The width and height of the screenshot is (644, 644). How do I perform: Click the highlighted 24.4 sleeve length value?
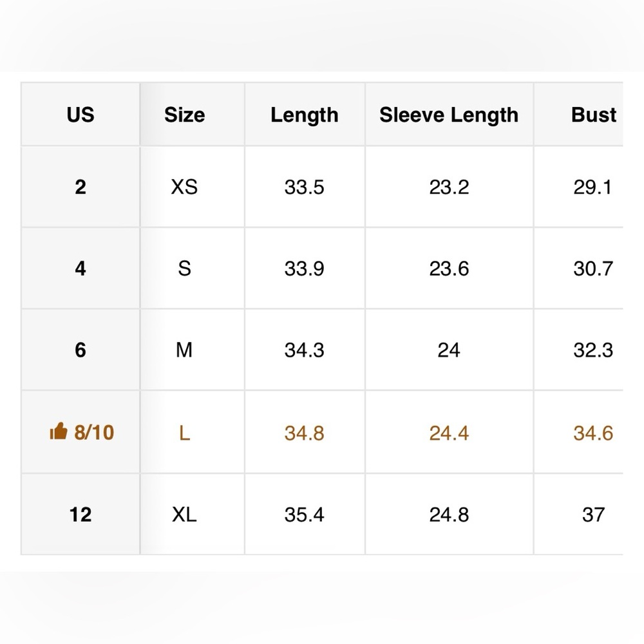[x=449, y=433]
